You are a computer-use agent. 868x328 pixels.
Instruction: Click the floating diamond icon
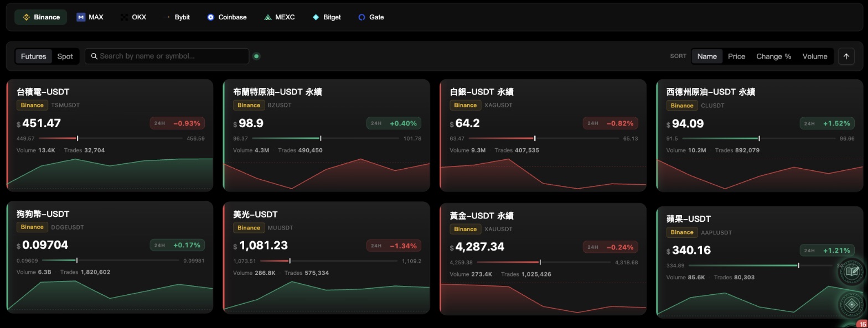pos(852,305)
